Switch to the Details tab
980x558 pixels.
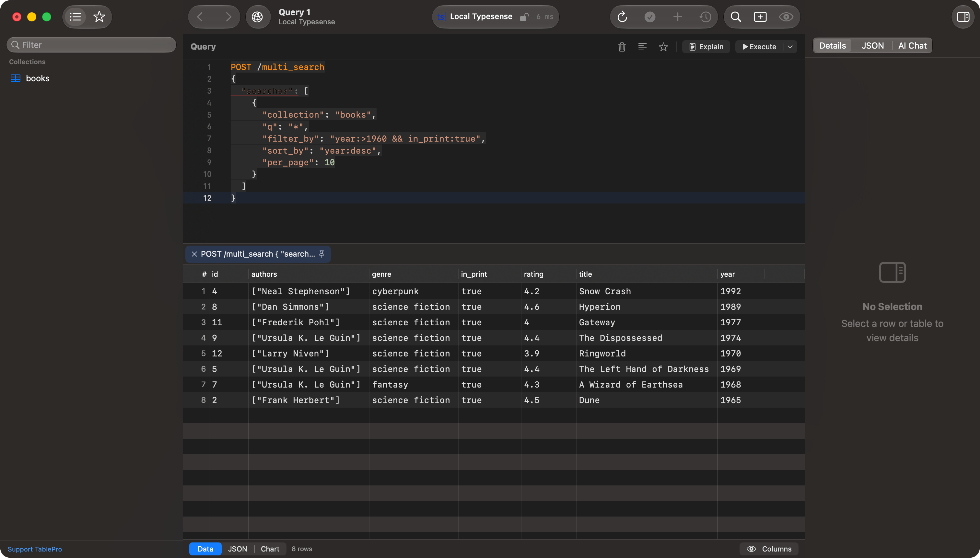833,46
